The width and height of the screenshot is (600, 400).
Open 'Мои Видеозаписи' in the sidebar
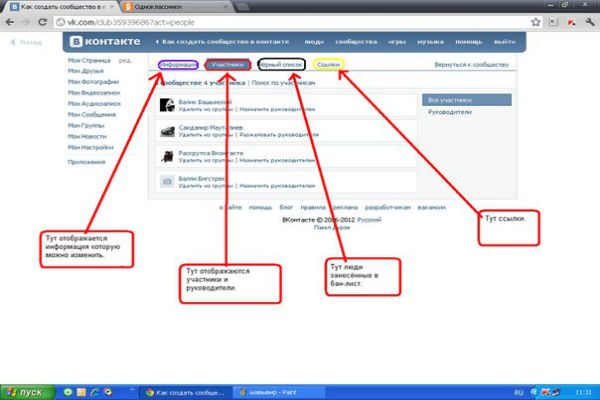pos(94,93)
